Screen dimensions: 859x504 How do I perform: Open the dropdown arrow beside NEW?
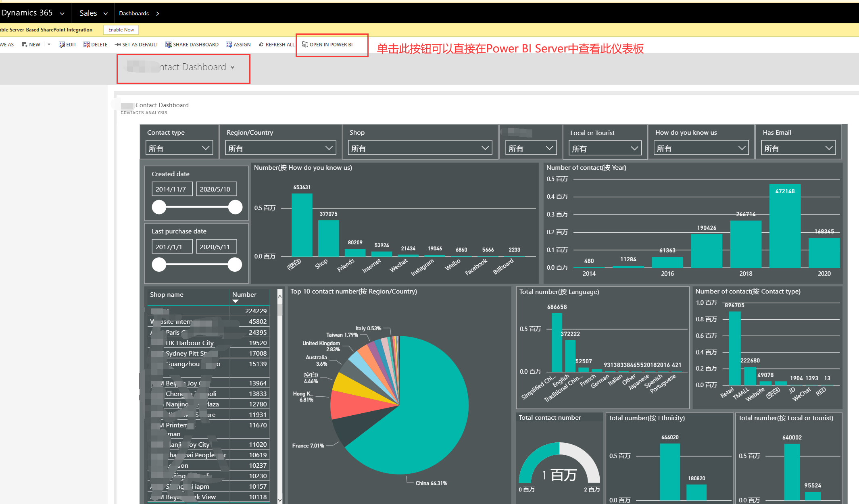tap(48, 44)
